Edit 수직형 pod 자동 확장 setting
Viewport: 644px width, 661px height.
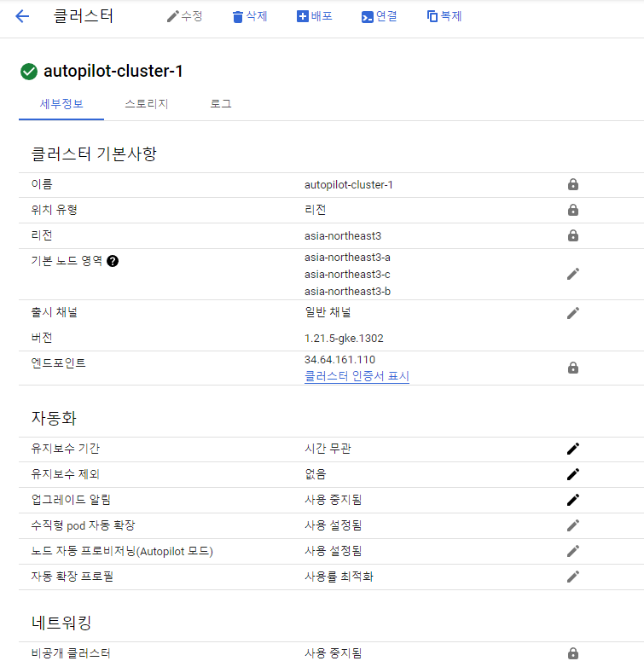(573, 525)
